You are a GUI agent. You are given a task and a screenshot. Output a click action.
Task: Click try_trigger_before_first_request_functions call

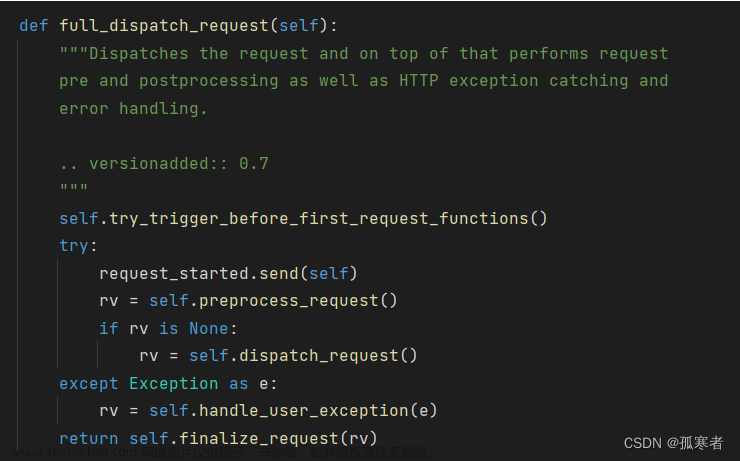click(x=328, y=218)
